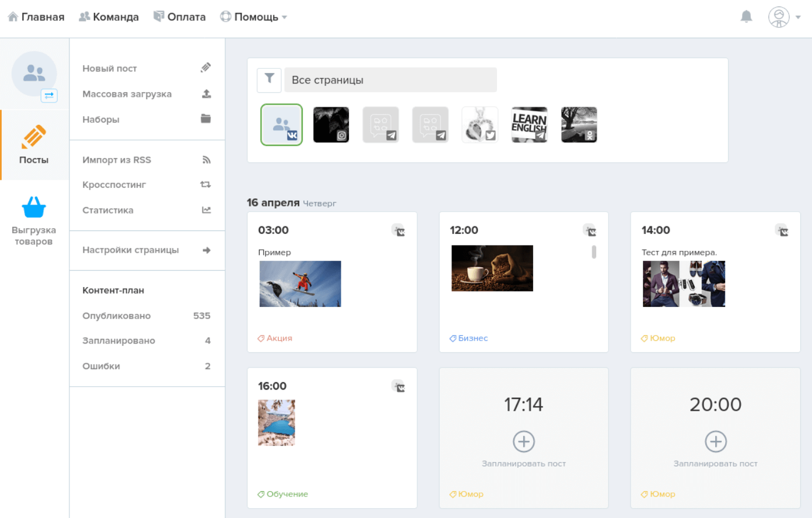Click the scrollbar in the 12:00 post card

(594, 251)
